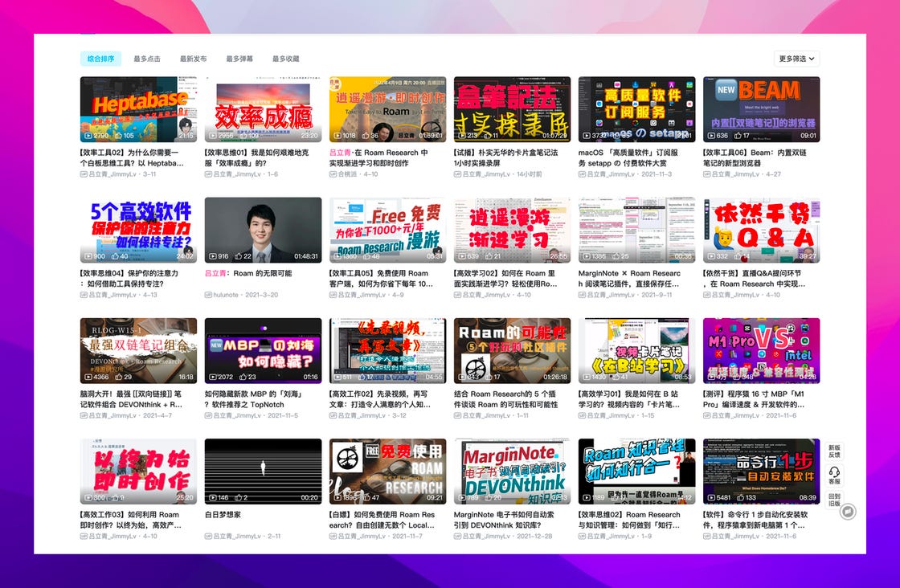Open the portrait thumbnail with duration 01:48:31
Viewport: 900px width, 588px height.
[263, 230]
